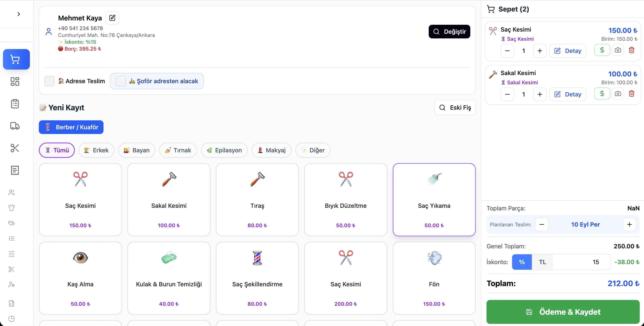This screenshot has width=644, height=326.
Task: Open the numbered list sidebar icon
Action: (12, 239)
